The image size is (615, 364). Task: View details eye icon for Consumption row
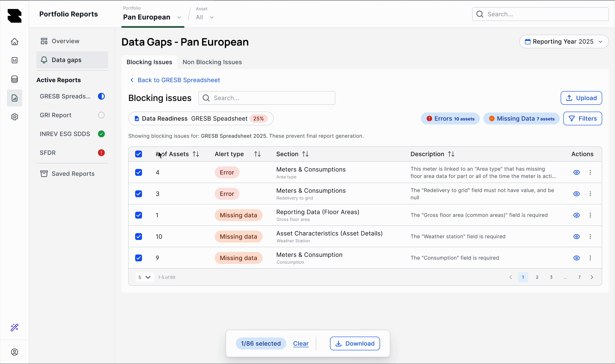coord(577,258)
